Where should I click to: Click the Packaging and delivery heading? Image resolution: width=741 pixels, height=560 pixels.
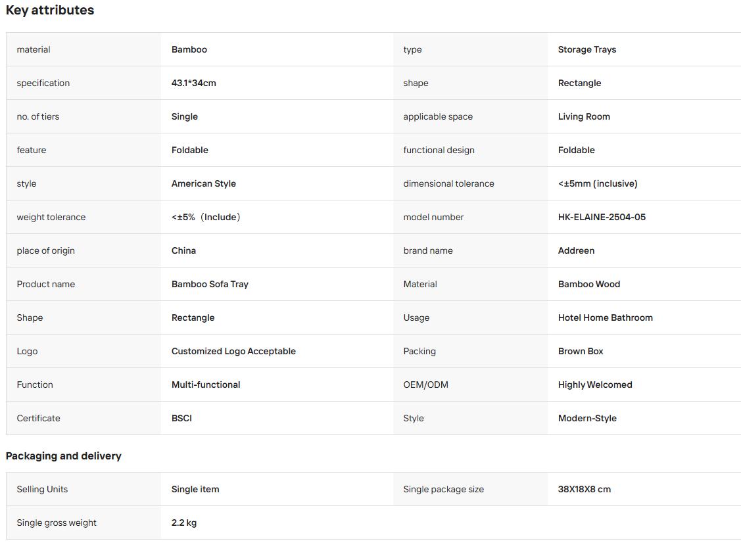(x=63, y=456)
